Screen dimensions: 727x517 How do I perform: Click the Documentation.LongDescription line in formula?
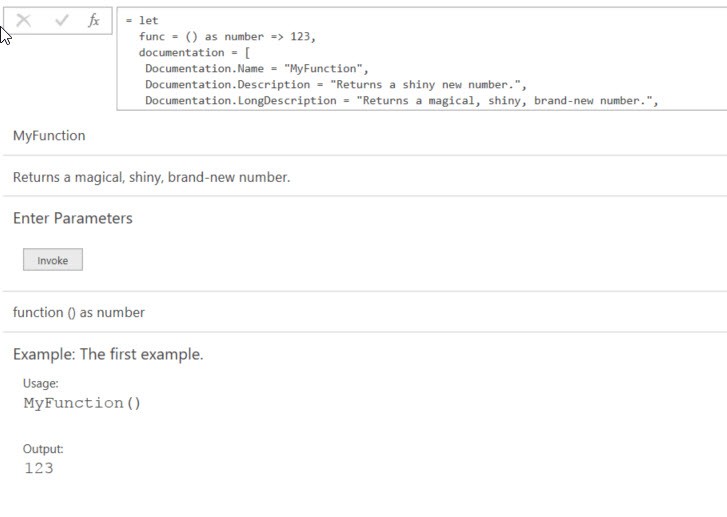(x=402, y=101)
